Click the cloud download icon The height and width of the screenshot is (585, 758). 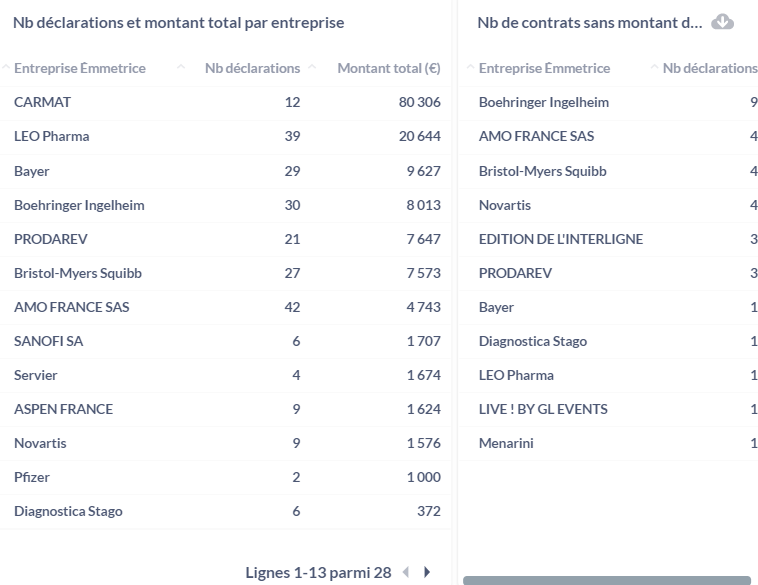[722, 22]
